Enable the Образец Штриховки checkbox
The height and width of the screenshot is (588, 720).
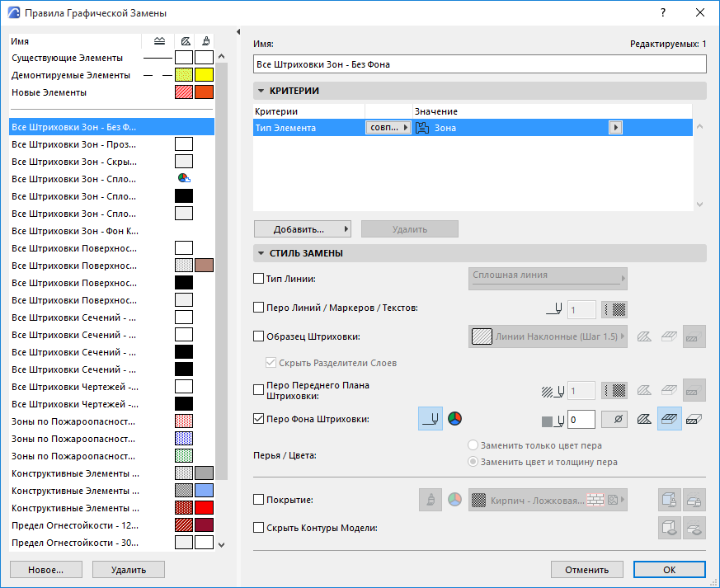coord(258,336)
